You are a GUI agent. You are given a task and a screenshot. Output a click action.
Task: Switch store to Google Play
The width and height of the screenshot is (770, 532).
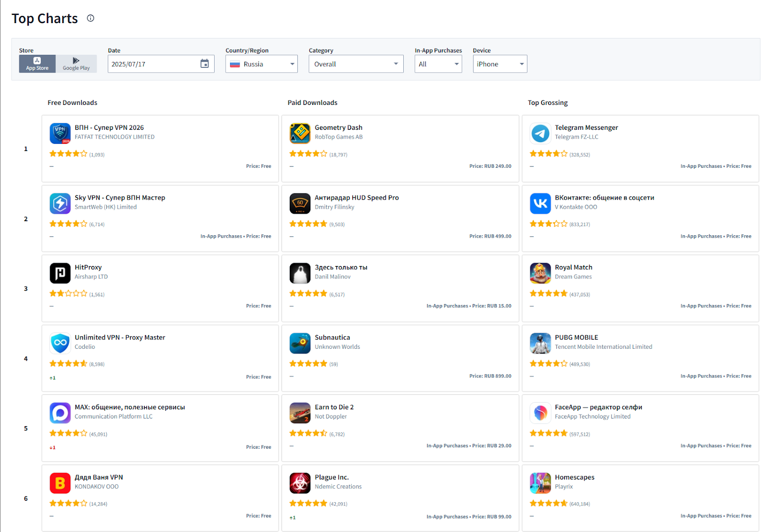[x=76, y=63]
